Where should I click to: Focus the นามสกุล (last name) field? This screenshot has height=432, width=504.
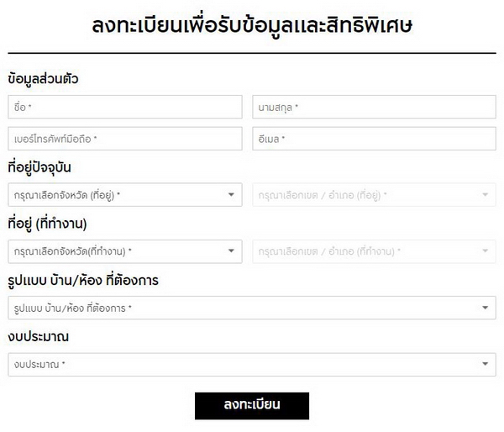point(374,108)
